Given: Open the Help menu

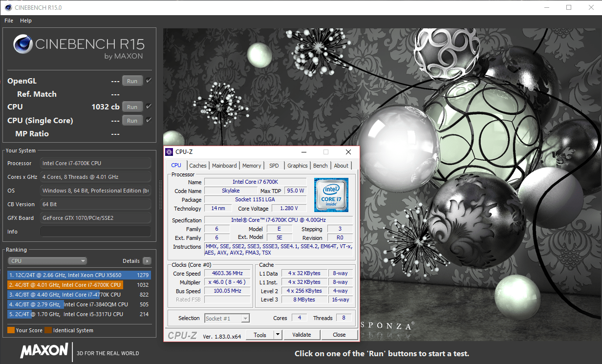Looking at the screenshot, I should click(26, 21).
